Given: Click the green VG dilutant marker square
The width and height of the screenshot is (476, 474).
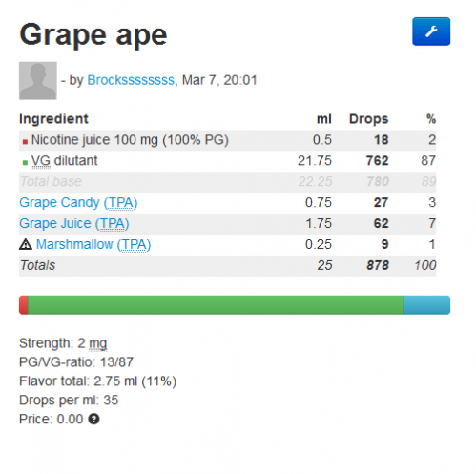Looking at the screenshot, I should [x=25, y=163].
